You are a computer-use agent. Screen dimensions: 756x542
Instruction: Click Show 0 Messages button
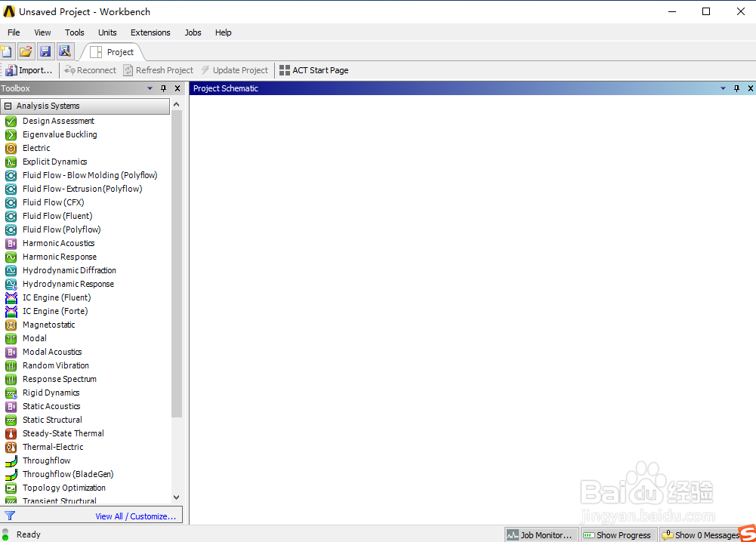(x=701, y=534)
